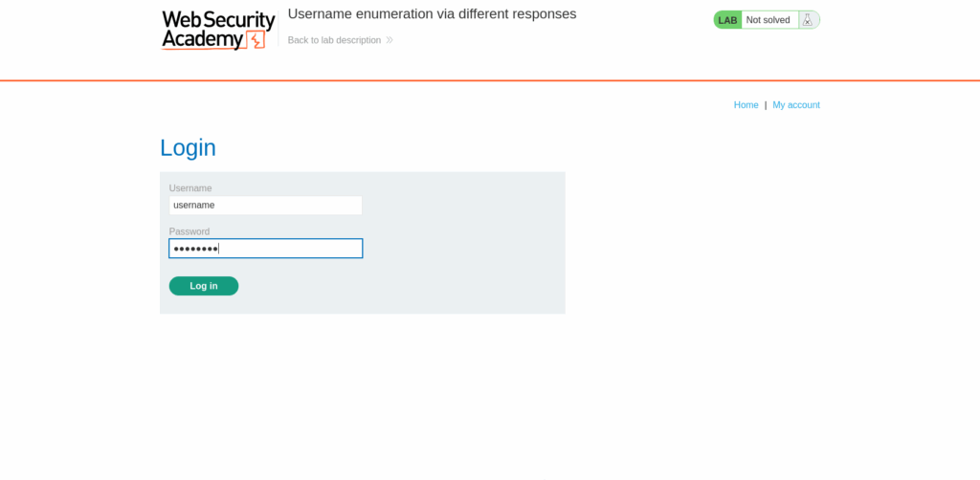The width and height of the screenshot is (980, 480).
Task: Click the Username field label
Action: [x=190, y=187]
